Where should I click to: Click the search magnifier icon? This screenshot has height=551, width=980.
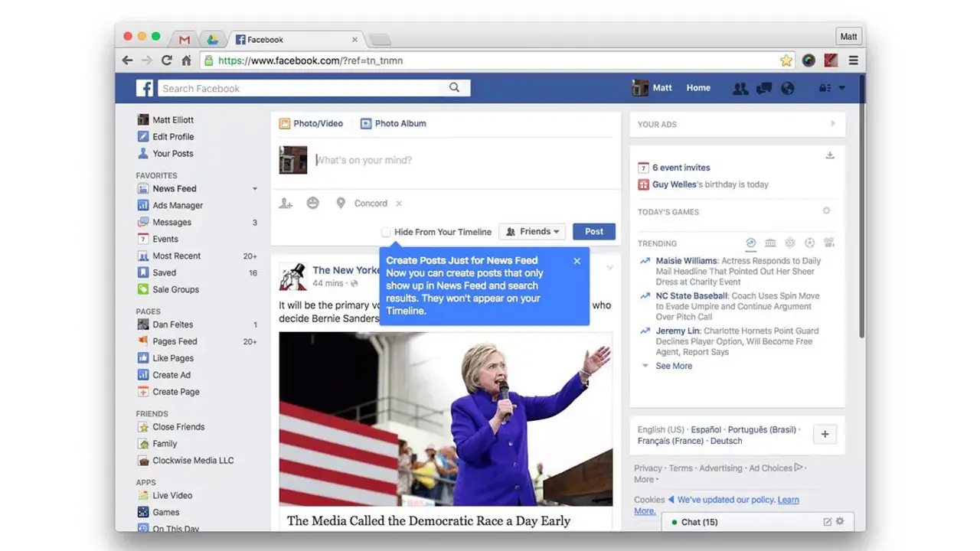point(455,88)
